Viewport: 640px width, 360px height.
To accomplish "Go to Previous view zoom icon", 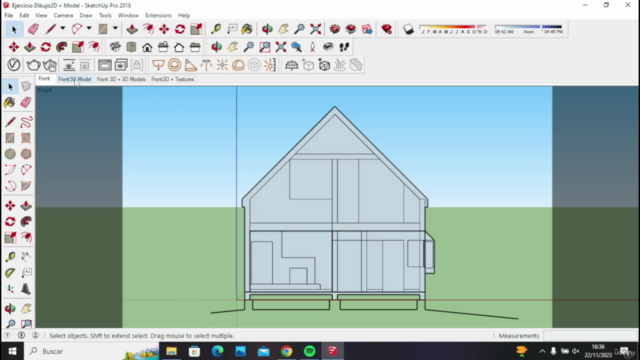I will point(296,47).
